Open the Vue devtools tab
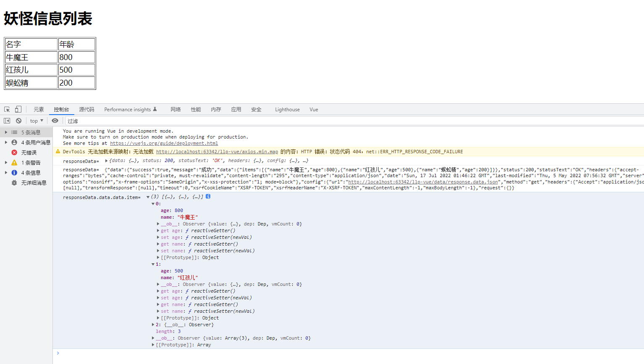This screenshot has width=644, height=364. pyautogui.click(x=313, y=109)
